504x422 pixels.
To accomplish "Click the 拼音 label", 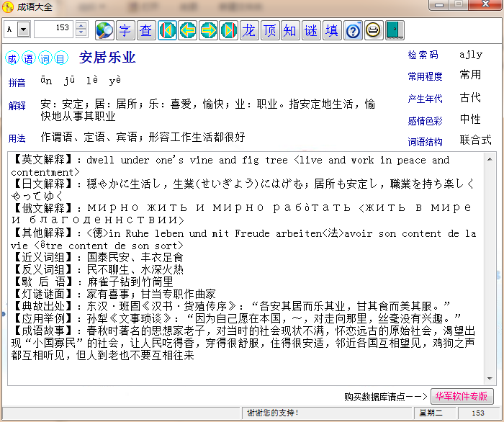I will [17, 83].
